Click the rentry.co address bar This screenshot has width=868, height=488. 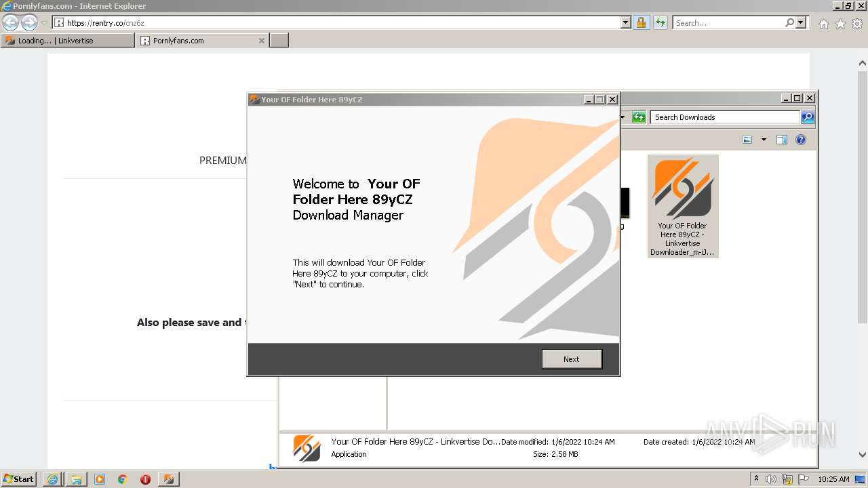(337, 22)
